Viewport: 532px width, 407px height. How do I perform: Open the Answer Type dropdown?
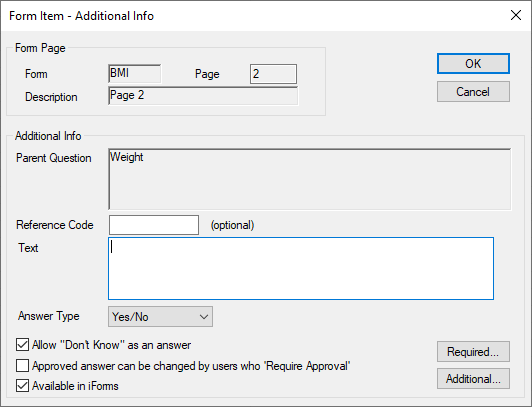pos(160,317)
